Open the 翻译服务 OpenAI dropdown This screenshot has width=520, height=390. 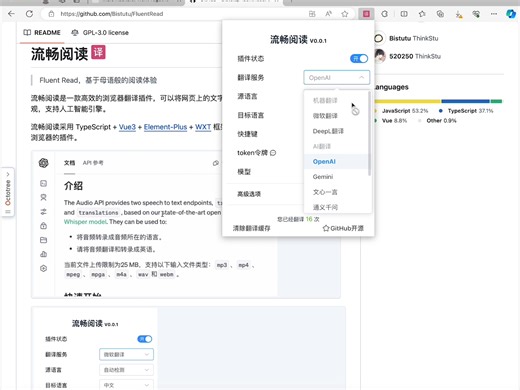[x=337, y=78]
